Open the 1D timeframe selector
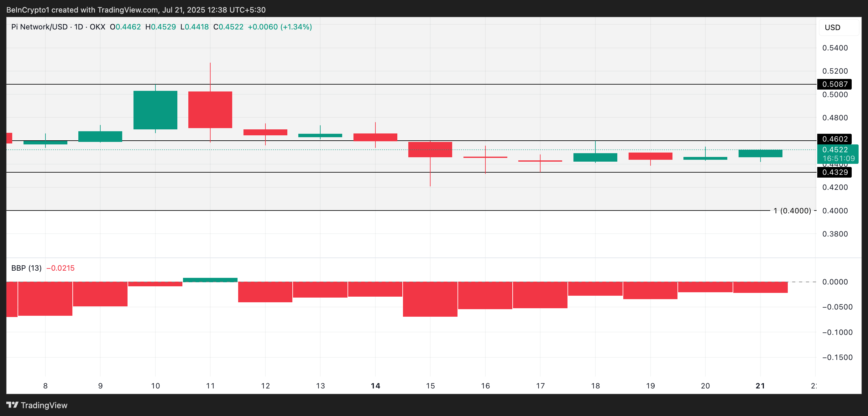The width and height of the screenshot is (868, 416). pyautogui.click(x=81, y=27)
